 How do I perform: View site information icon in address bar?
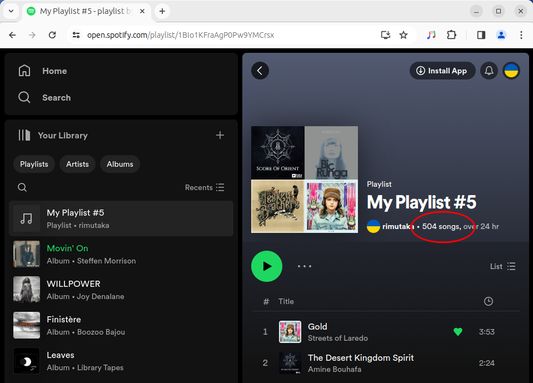(76, 35)
